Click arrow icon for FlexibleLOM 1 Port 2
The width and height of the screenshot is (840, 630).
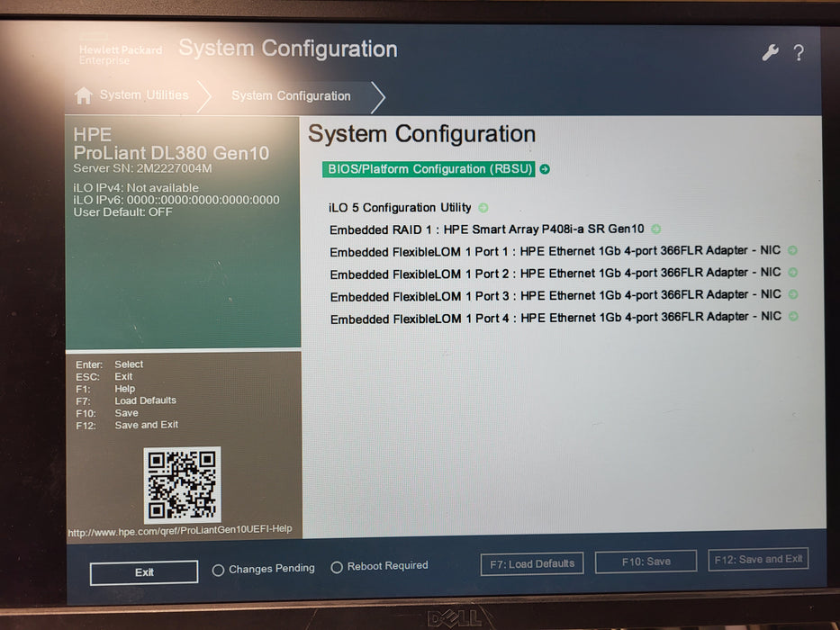(x=793, y=272)
